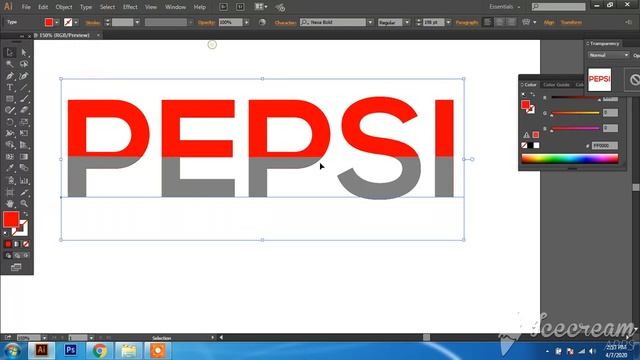Select the Shape Builder tool

pos(10,145)
